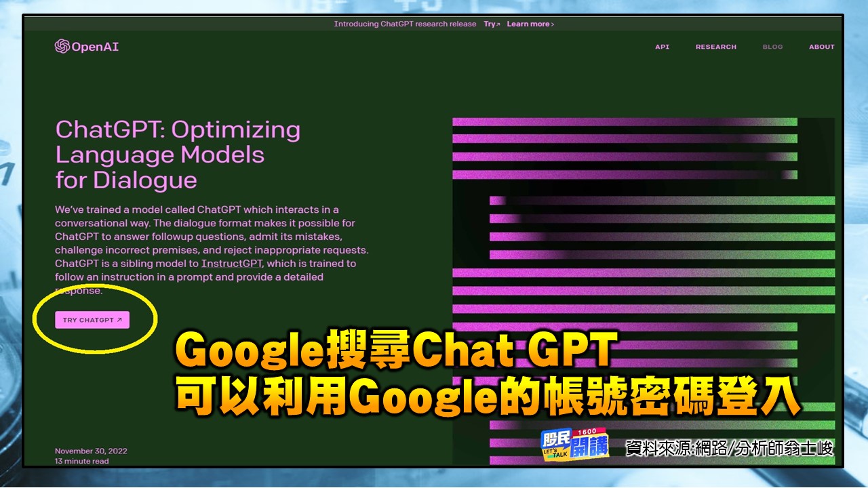Image resolution: width=868 pixels, height=488 pixels.
Task: Click the TRY CHATGPT button
Action: (x=92, y=319)
